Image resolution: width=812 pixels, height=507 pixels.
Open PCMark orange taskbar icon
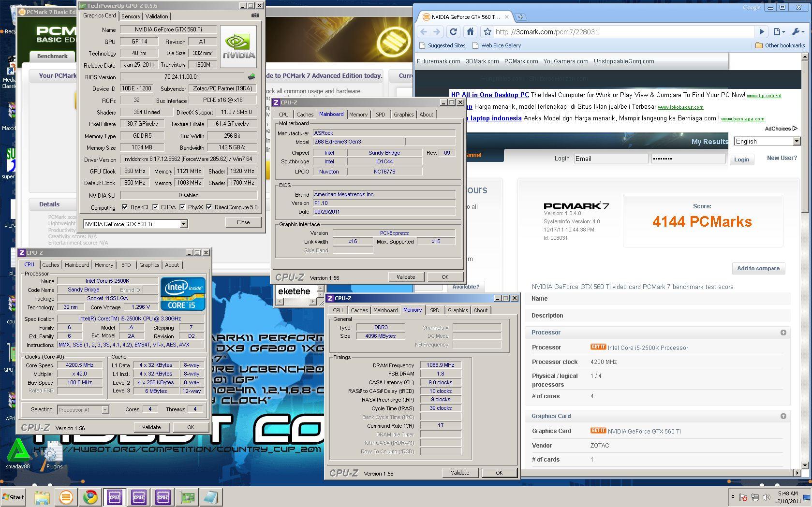[x=66, y=497]
